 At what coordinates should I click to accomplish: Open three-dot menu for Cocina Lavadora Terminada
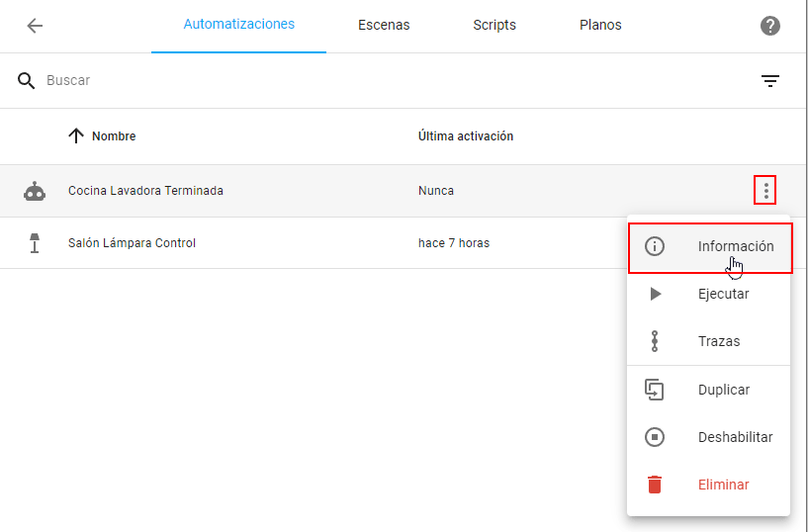coord(764,191)
